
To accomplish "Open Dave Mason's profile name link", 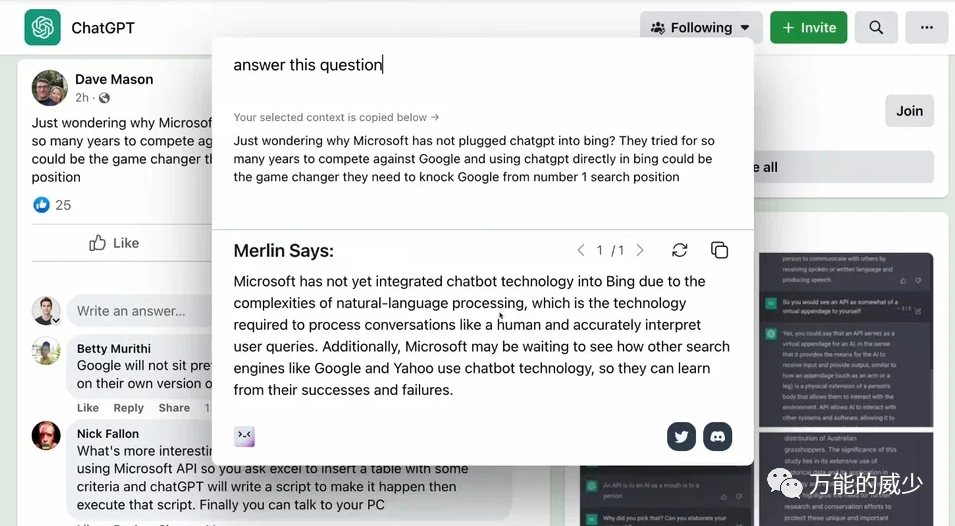I will pos(114,79).
